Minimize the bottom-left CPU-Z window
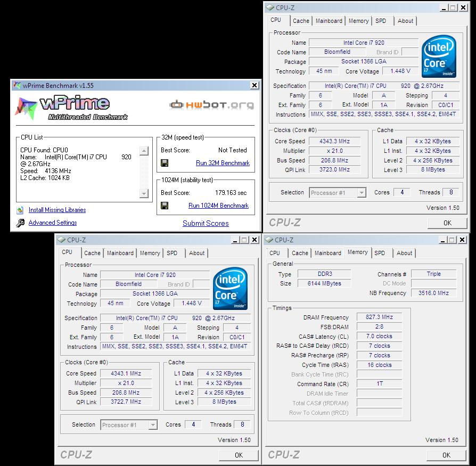 click(x=235, y=240)
